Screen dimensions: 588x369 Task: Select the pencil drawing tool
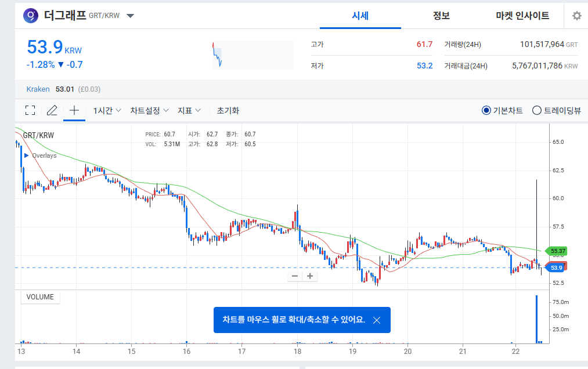tap(52, 110)
